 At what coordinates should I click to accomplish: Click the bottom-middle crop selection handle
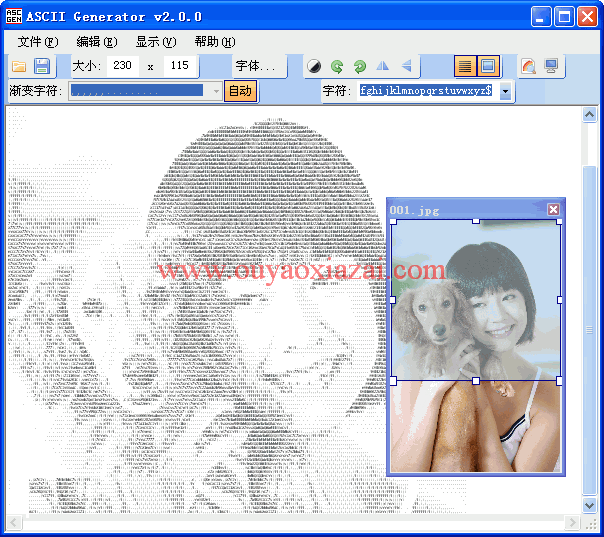[x=476, y=381]
